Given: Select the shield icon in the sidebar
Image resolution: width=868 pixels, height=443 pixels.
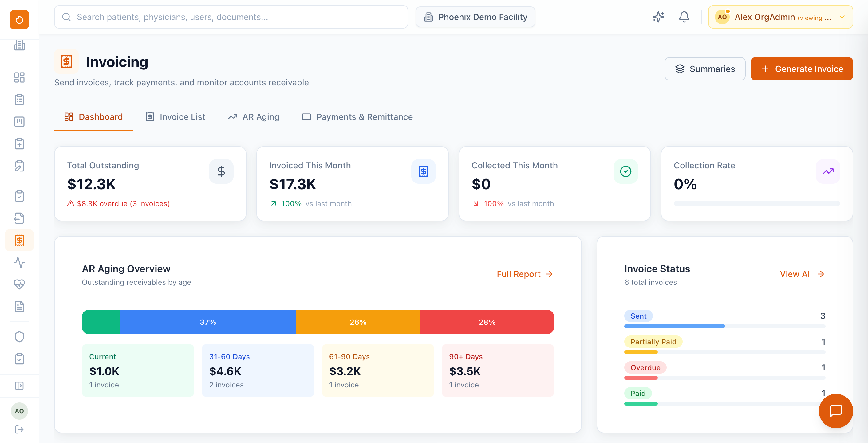Looking at the screenshot, I should click(x=19, y=336).
